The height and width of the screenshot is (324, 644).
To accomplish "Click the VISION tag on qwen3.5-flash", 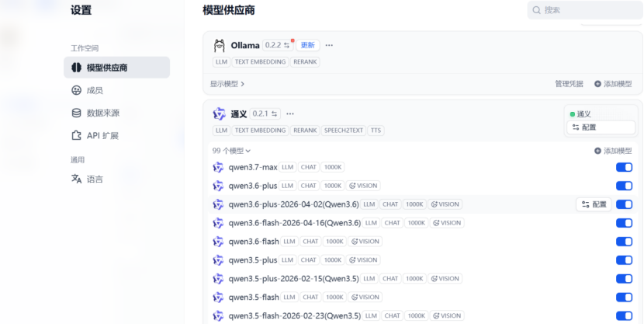I will 365,298.
